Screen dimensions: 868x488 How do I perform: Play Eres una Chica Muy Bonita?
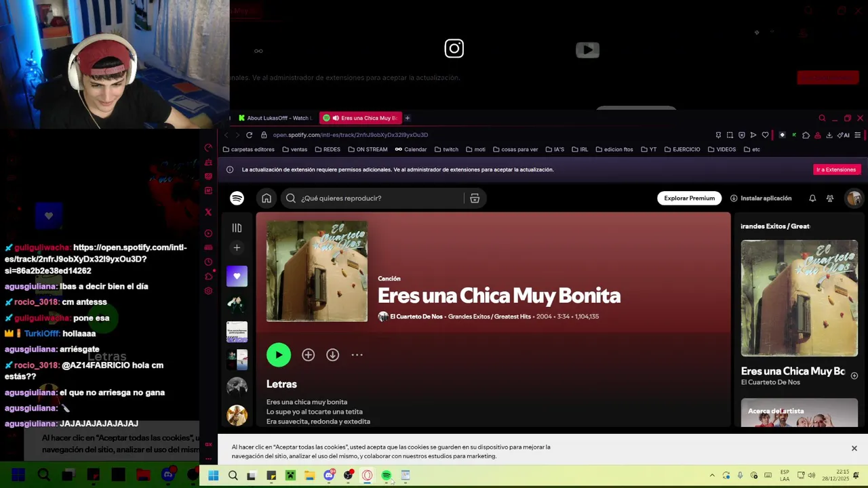[x=279, y=354]
